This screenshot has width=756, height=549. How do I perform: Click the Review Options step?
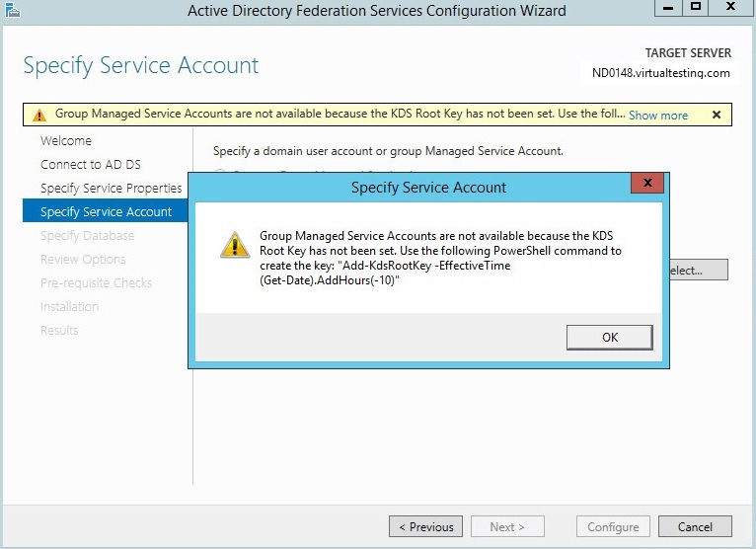[x=83, y=259]
